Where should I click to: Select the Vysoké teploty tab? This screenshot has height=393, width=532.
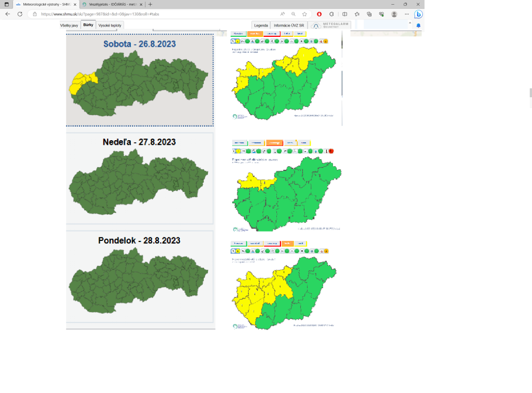110,25
